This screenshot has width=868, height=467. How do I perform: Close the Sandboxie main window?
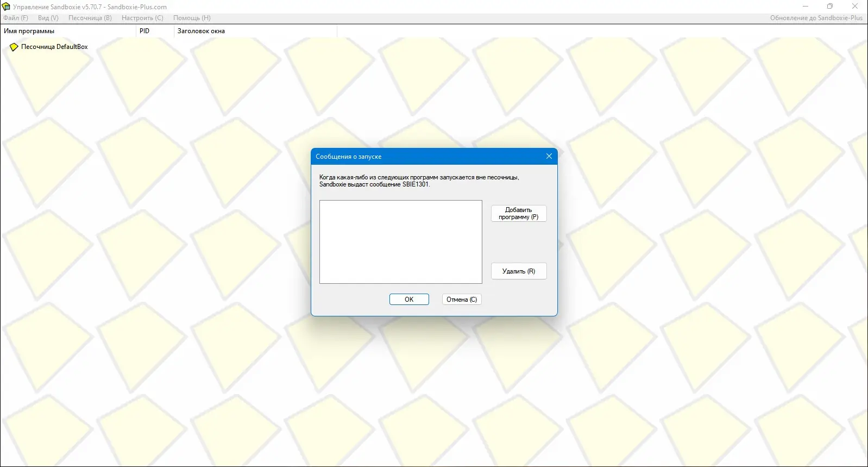click(855, 7)
